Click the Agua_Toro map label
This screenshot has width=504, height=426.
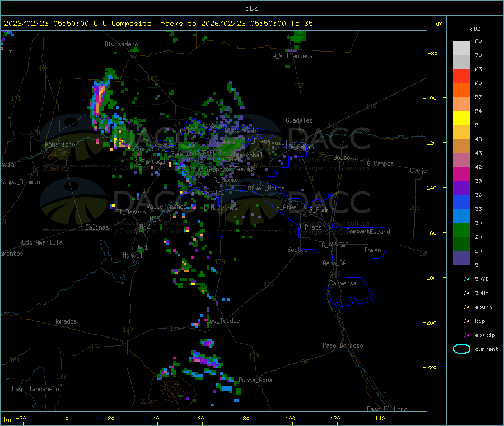[x=60, y=144]
